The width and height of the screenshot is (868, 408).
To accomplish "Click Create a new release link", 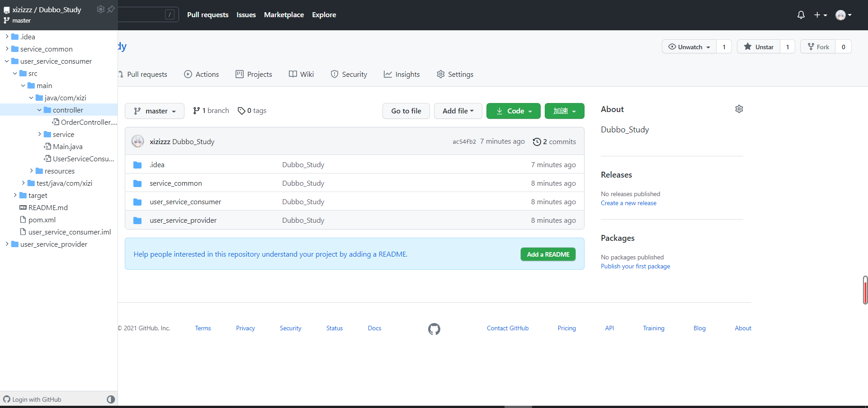I will (x=628, y=203).
